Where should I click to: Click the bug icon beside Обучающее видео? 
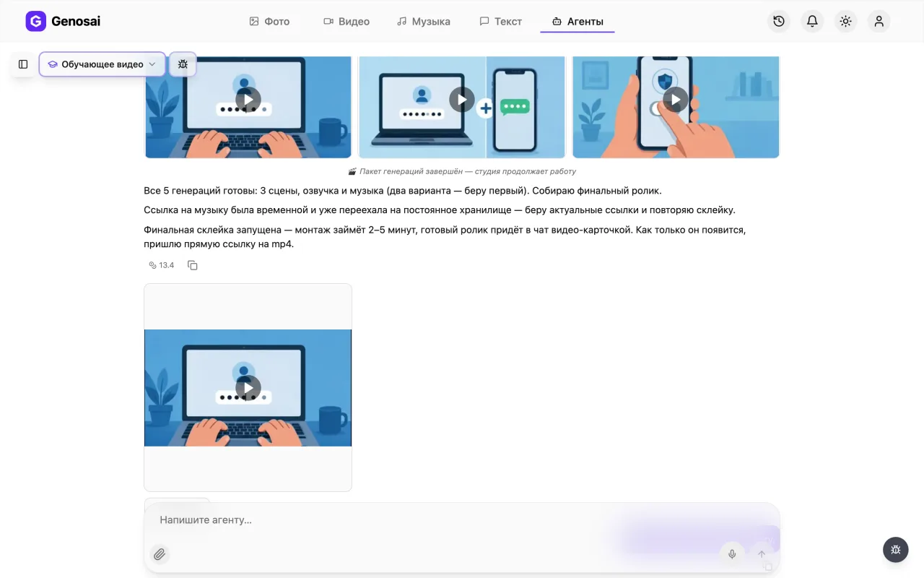pyautogui.click(x=183, y=64)
